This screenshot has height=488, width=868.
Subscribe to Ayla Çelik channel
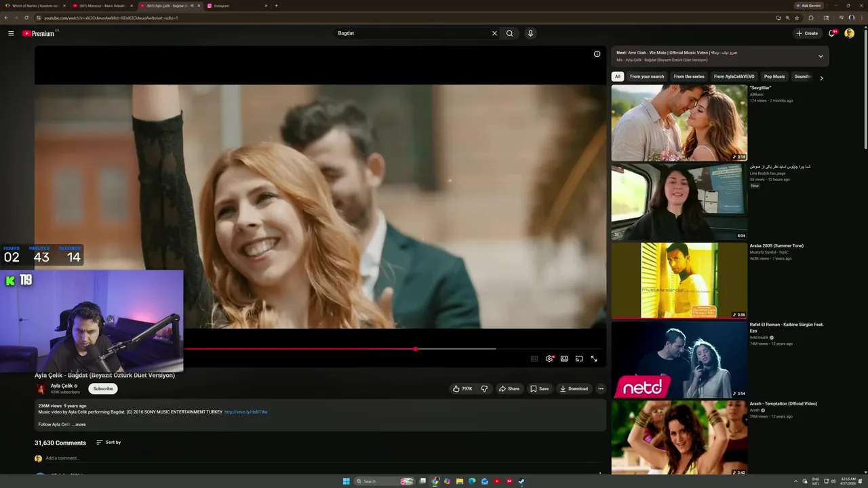point(103,388)
